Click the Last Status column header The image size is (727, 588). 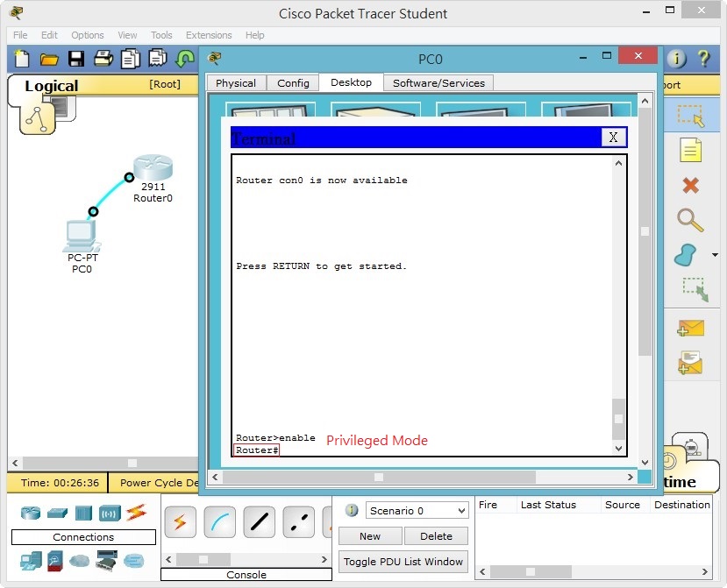pyautogui.click(x=548, y=505)
